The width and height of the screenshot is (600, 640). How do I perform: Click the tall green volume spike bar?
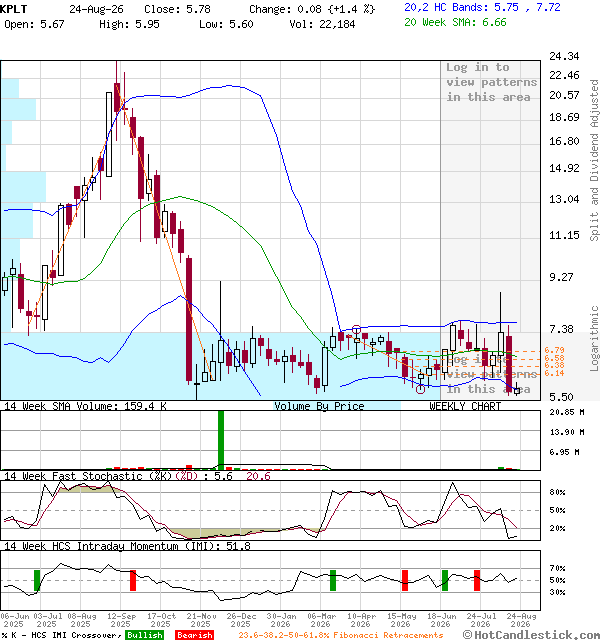click(221, 440)
